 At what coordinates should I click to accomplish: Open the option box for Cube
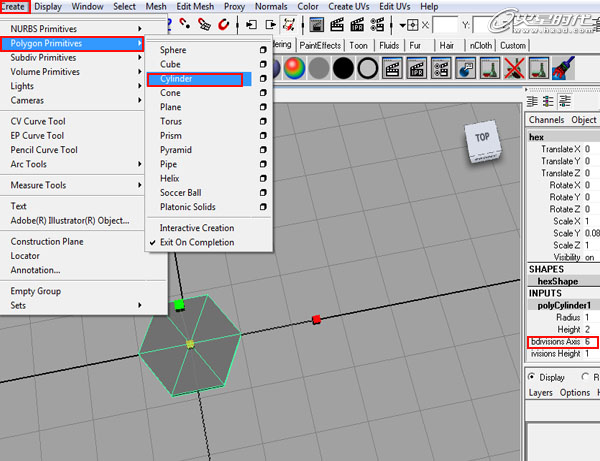coord(263,64)
